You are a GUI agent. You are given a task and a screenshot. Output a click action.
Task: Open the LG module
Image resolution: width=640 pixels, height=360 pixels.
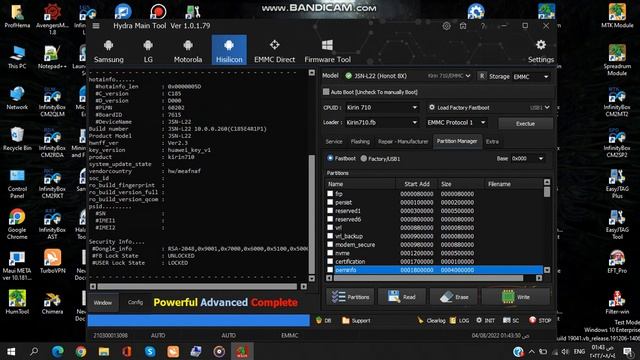(148, 51)
